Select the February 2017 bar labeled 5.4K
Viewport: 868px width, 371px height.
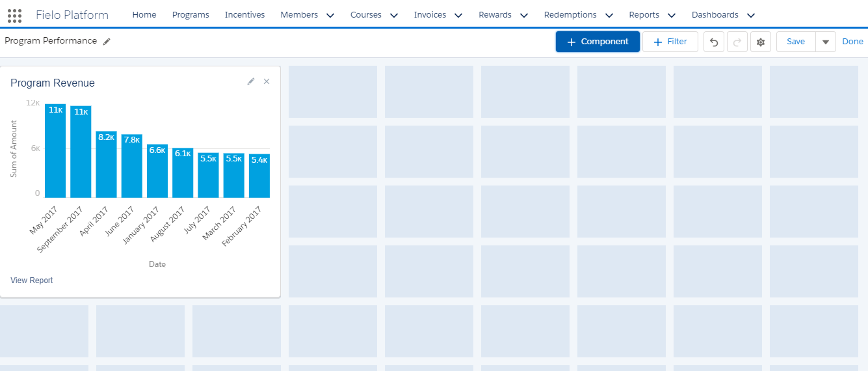click(x=259, y=176)
